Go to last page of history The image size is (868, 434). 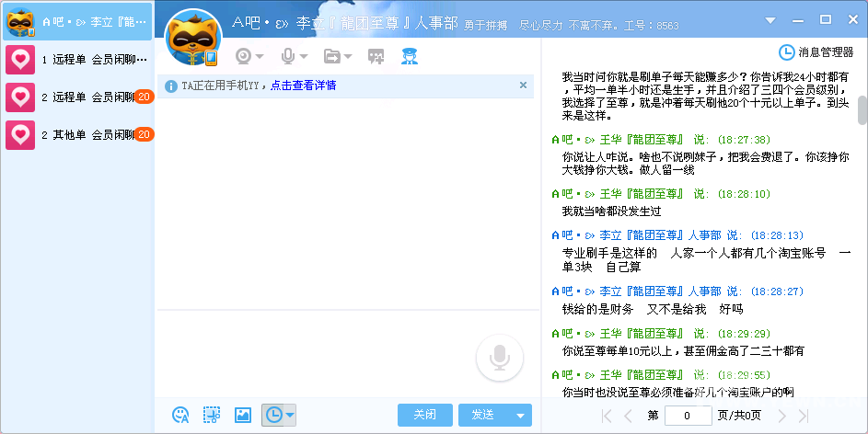[x=804, y=416]
